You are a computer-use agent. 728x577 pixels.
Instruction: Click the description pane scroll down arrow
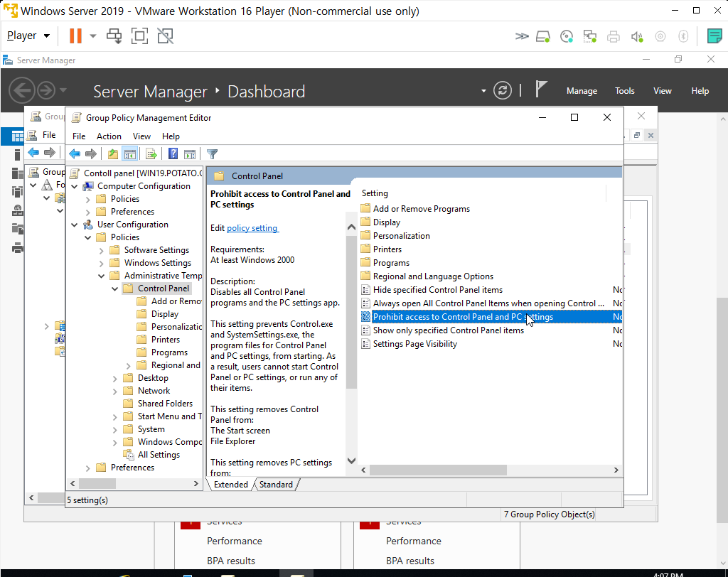[351, 460]
